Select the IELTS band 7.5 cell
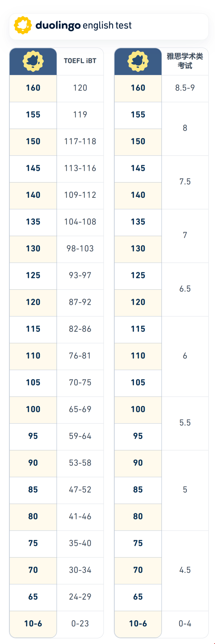This screenshot has height=644, width=215. pos(185,182)
